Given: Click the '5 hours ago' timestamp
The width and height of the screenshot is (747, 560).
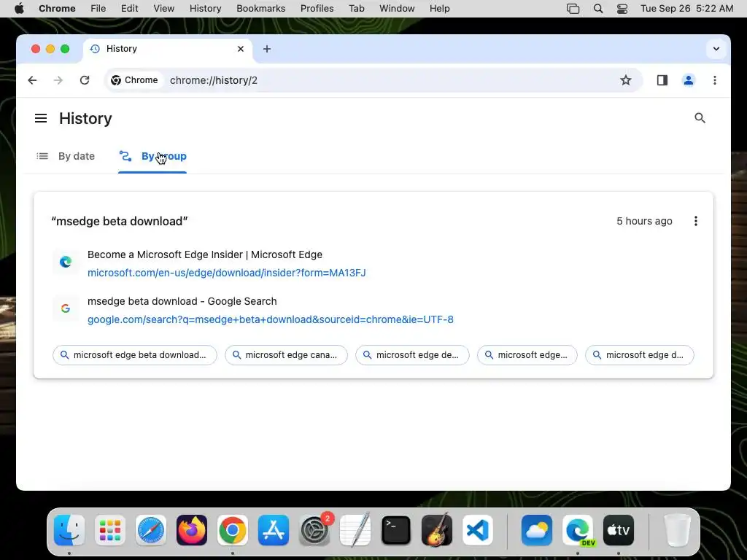Looking at the screenshot, I should (x=645, y=221).
